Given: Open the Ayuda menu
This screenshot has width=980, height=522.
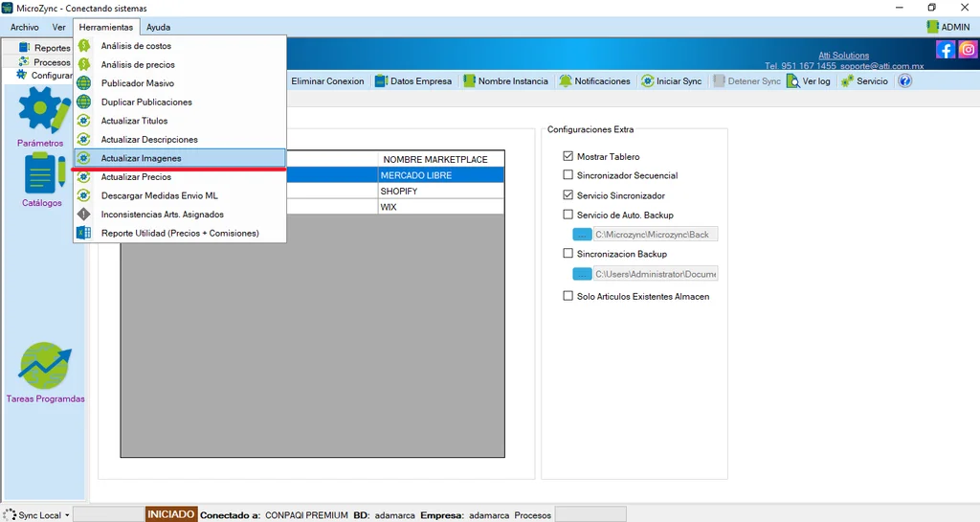Looking at the screenshot, I should (158, 27).
